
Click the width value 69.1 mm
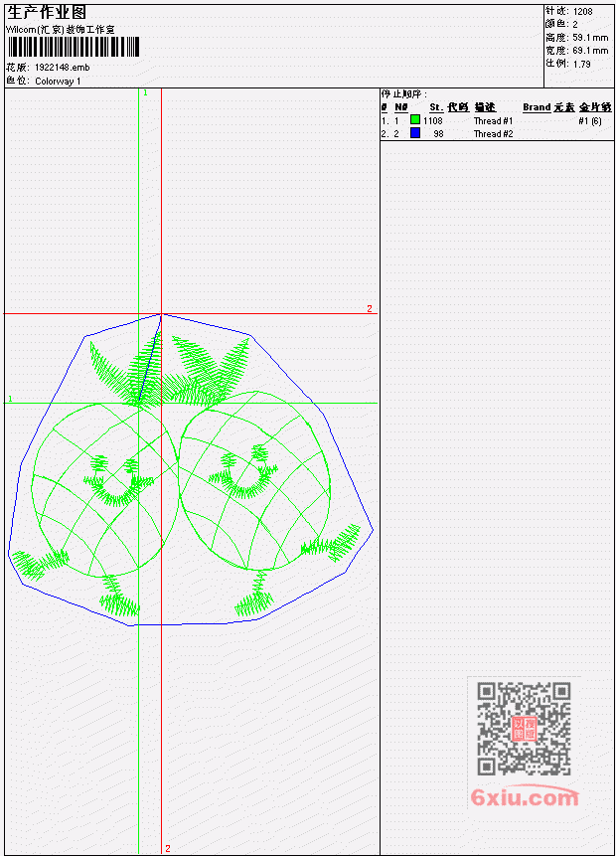[590, 51]
